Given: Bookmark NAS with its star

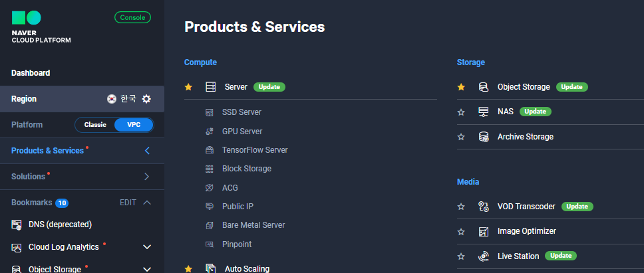Looking at the screenshot, I should 461,112.
